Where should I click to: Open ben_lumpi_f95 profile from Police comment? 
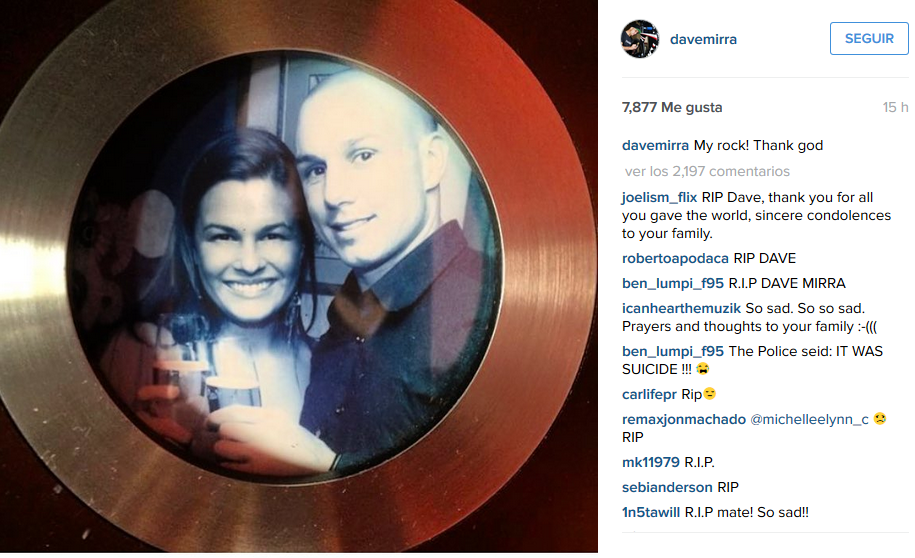coord(672,351)
